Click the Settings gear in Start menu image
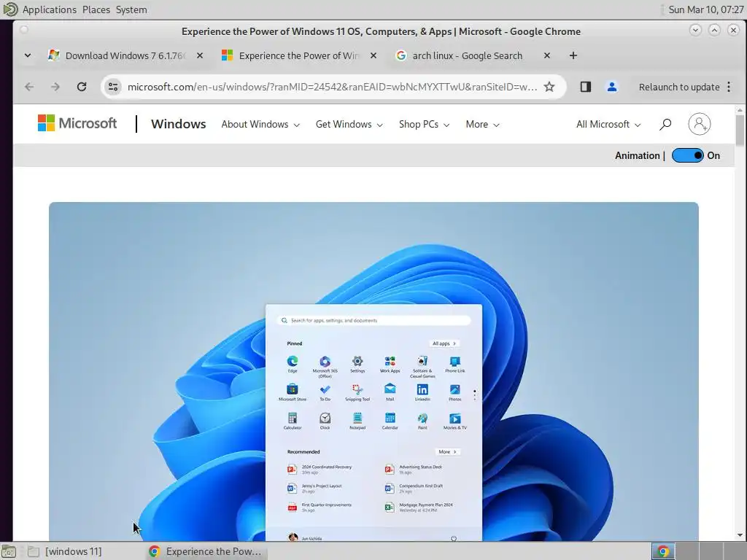This screenshot has height=560, width=747. coord(357,361)
